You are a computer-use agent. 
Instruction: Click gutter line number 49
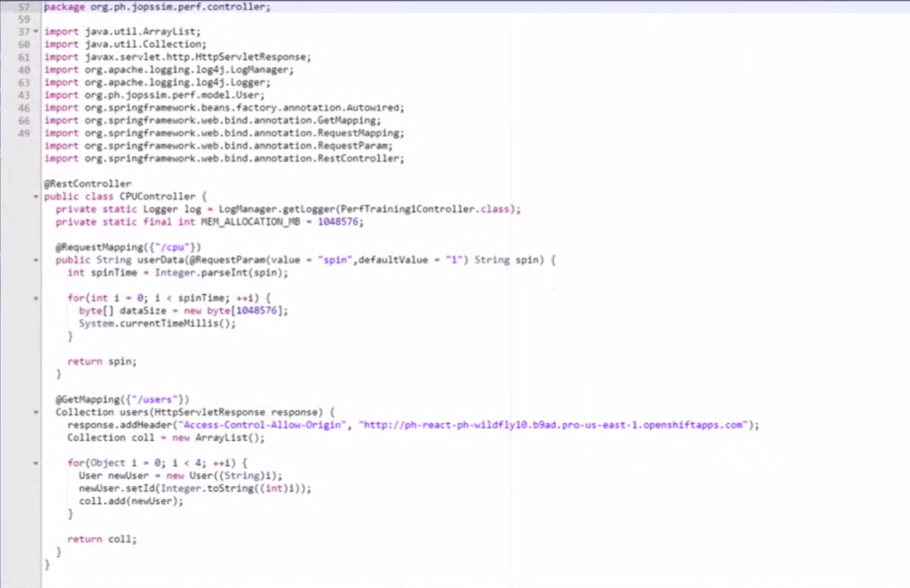point(24,133)
